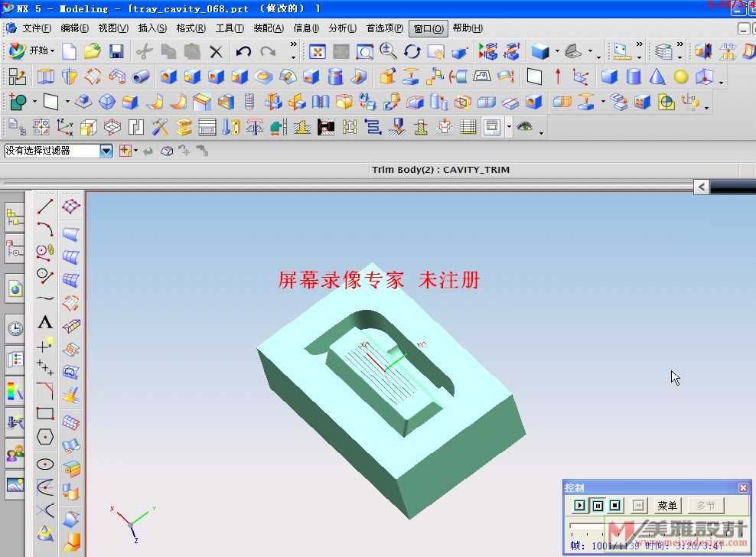Screen dimensions: 756x557
Task: Select the Ellipse curve tool
Action: point(45,464)
